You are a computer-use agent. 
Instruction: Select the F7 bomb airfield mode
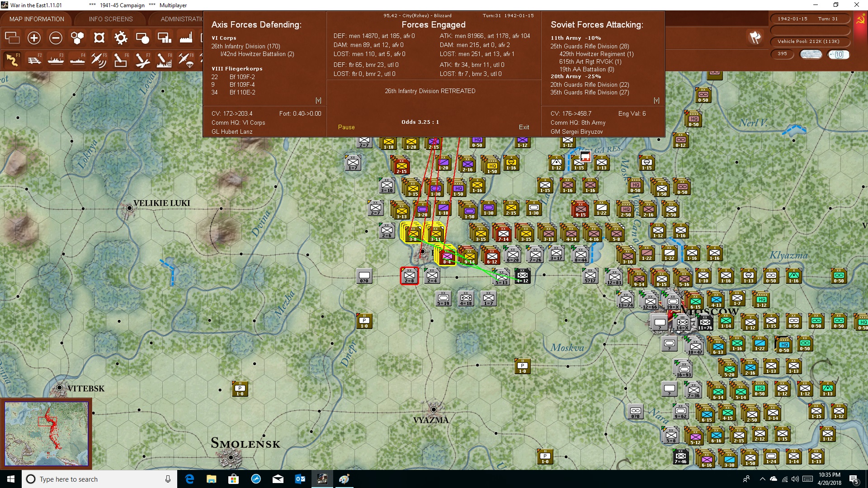(x=142, y=60)
